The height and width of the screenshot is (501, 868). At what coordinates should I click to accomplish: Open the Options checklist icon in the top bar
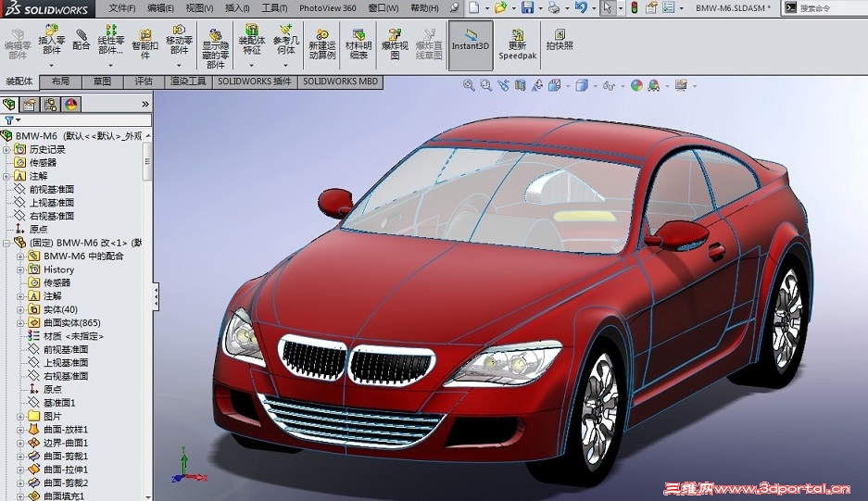[x=669, y=7]
